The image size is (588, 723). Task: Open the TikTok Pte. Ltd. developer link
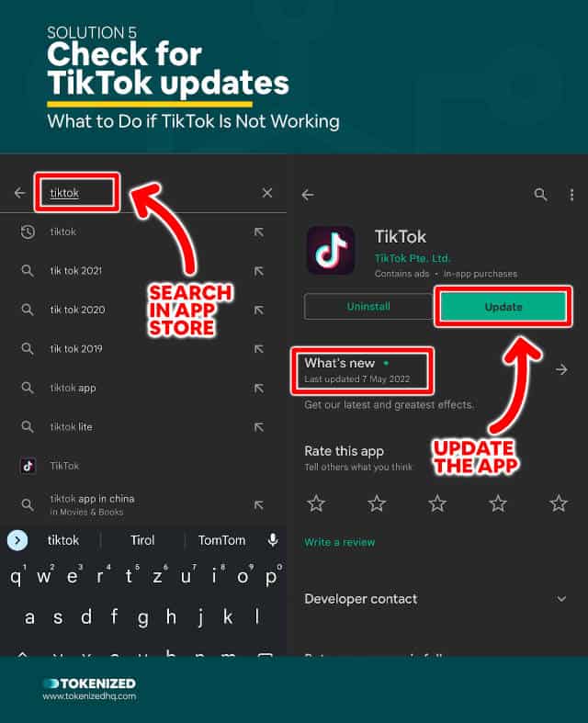click(x=413, y=258)
